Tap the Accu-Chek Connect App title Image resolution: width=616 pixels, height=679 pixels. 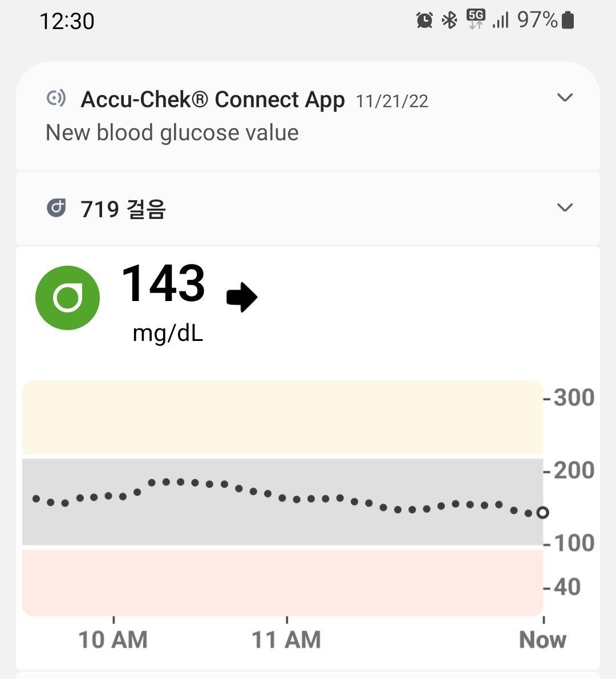tap(213, 100)
